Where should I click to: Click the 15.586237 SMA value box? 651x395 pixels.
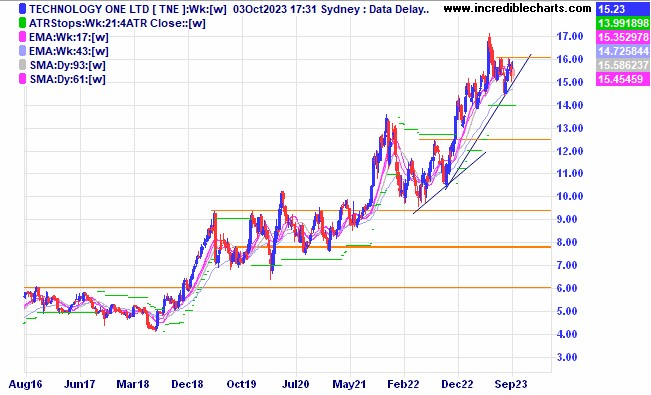[x=623, y=65]
